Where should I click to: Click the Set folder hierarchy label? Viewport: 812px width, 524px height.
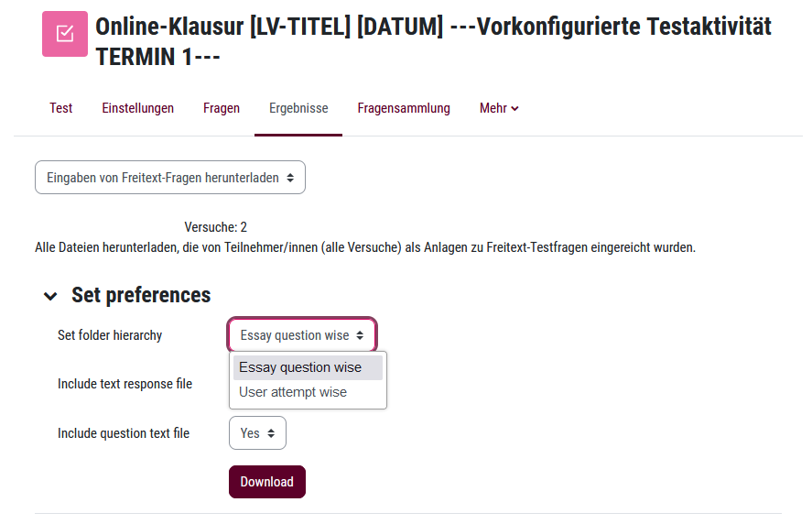coord(110,335)
